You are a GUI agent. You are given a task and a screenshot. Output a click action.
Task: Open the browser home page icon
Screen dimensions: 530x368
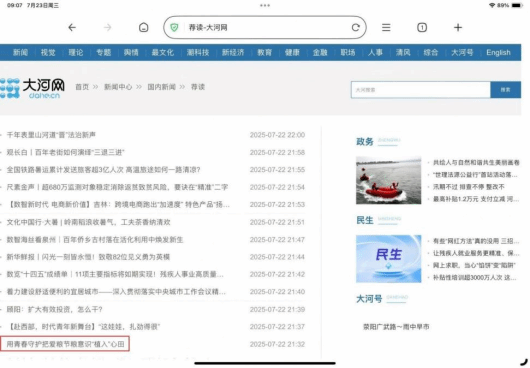pos(144,27)
